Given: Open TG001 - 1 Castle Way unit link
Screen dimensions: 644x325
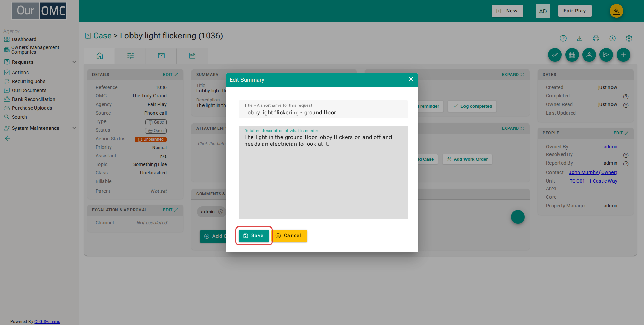Looking at the screenshot, I should [593, 181].
